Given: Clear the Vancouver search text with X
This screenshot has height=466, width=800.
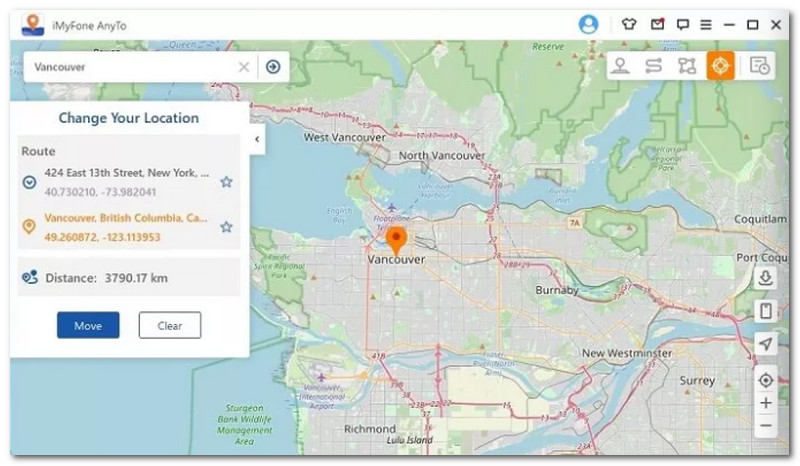Looking at the screenshot, I should click(243, 67).
